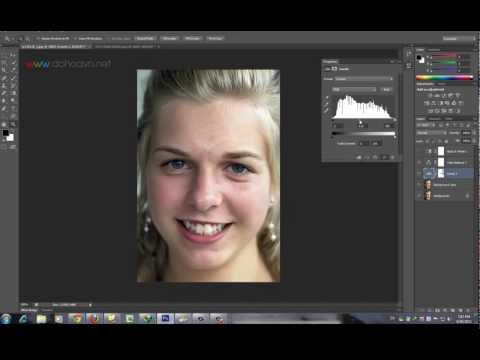Select the Brush tool

point(13,78)
